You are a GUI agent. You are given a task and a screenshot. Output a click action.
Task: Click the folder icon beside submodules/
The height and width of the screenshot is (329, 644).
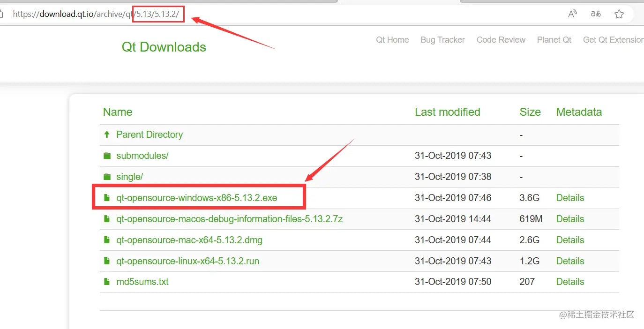[107, 156]
